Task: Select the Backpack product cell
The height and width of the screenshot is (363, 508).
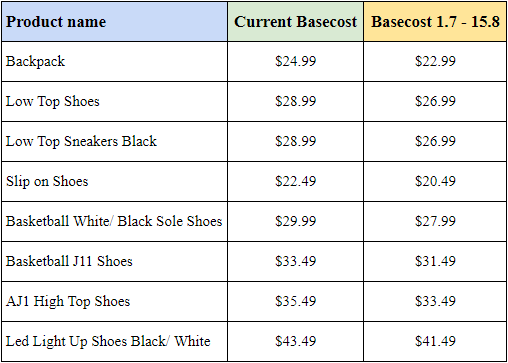Action: pos(115,62)
